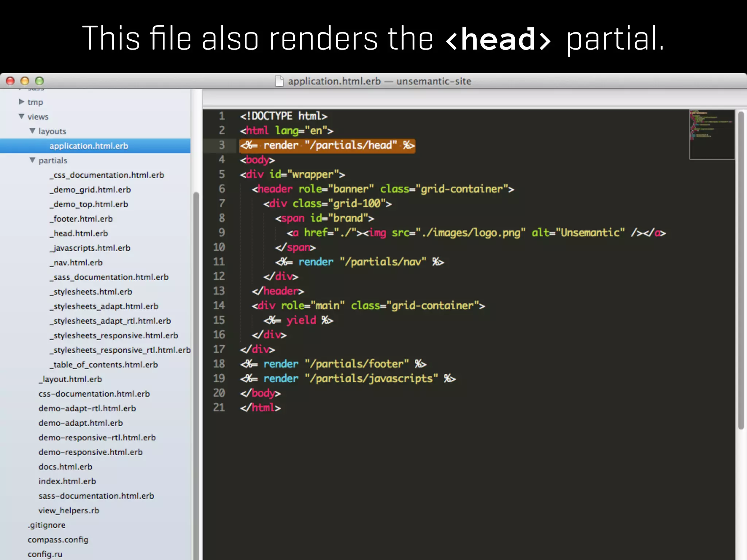
Task: Click the green zoom window button
Action: click(x=39, y=81)
